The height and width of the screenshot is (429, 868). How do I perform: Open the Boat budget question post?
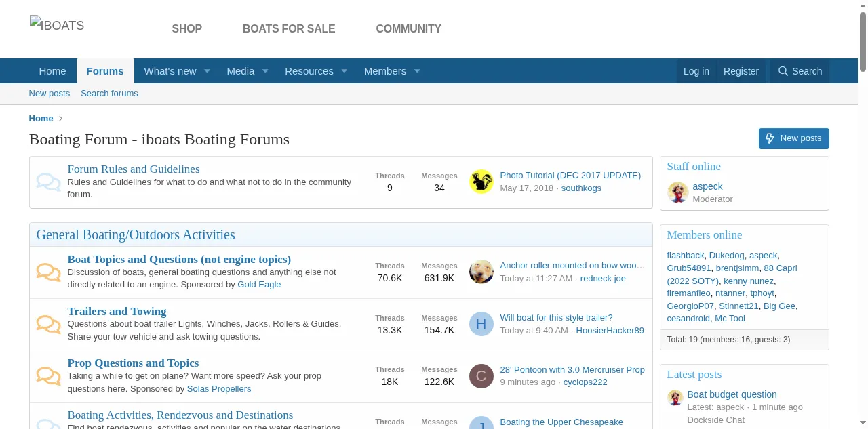pyautogui.click(x=732, y=394)
